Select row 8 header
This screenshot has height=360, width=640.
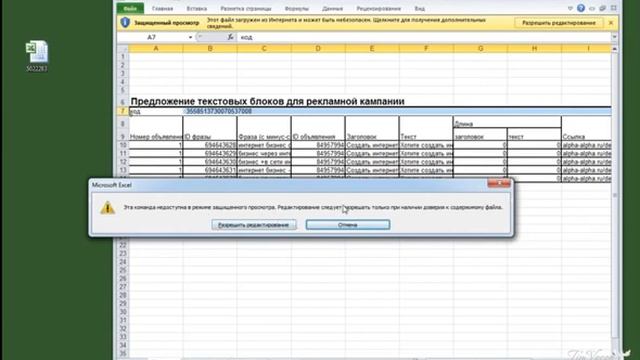(122, 124)
